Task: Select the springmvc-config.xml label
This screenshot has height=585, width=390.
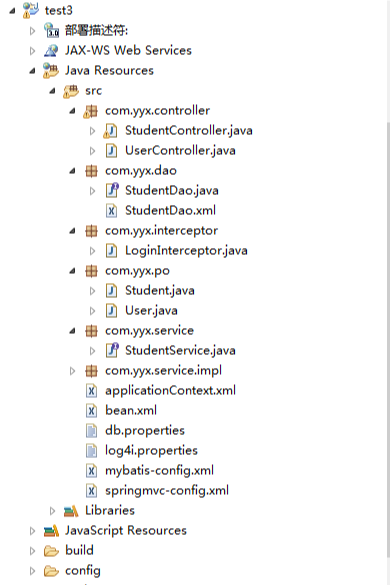Action: (x=167, y=491)
